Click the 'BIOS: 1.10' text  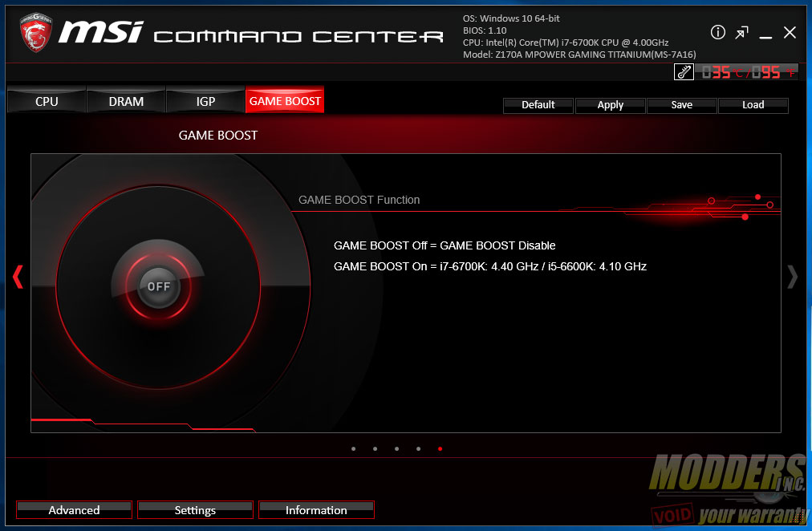485,30
